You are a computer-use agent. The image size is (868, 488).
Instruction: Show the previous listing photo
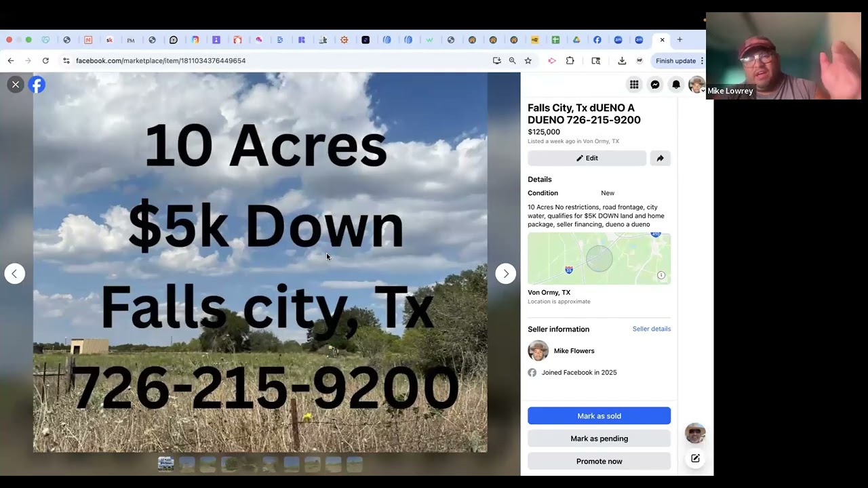click(14, 274)
